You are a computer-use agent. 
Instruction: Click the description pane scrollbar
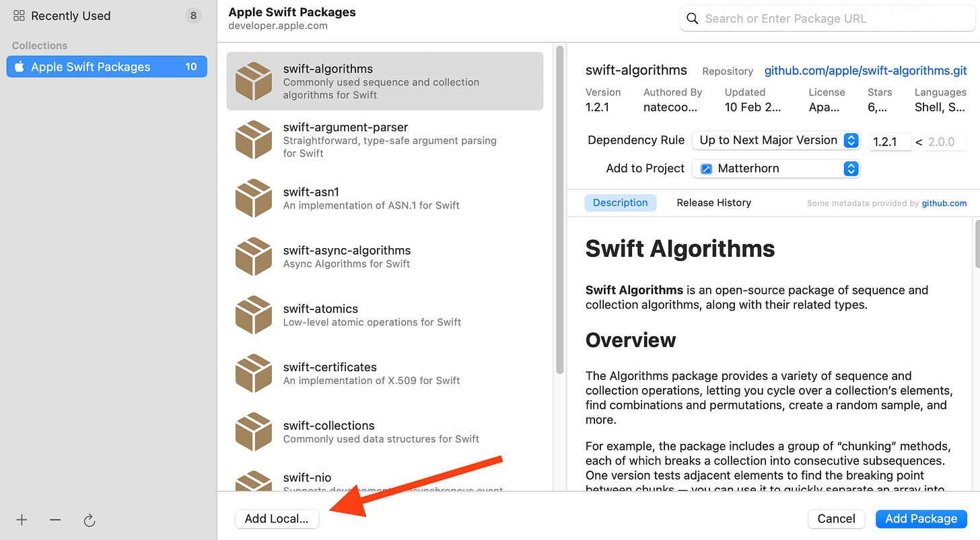coord(976,243)
